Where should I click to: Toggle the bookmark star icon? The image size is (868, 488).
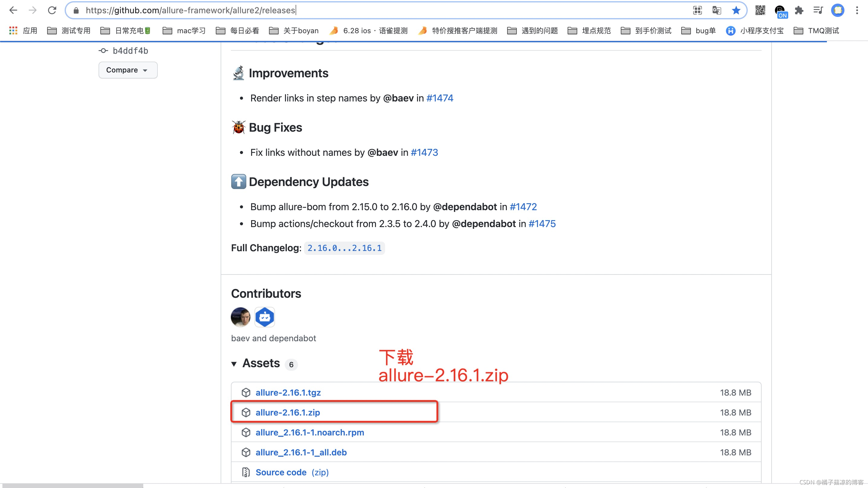736,11
